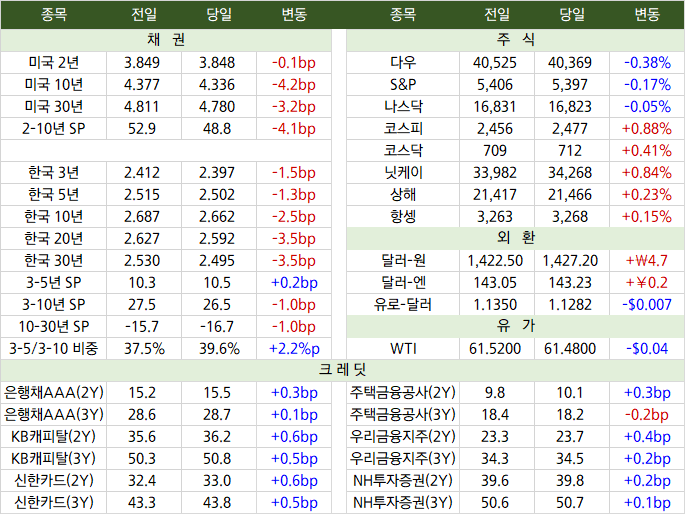Click the 주 식 section header
Viewport: 685px width, 514px height.
click(x=515, y=40)
